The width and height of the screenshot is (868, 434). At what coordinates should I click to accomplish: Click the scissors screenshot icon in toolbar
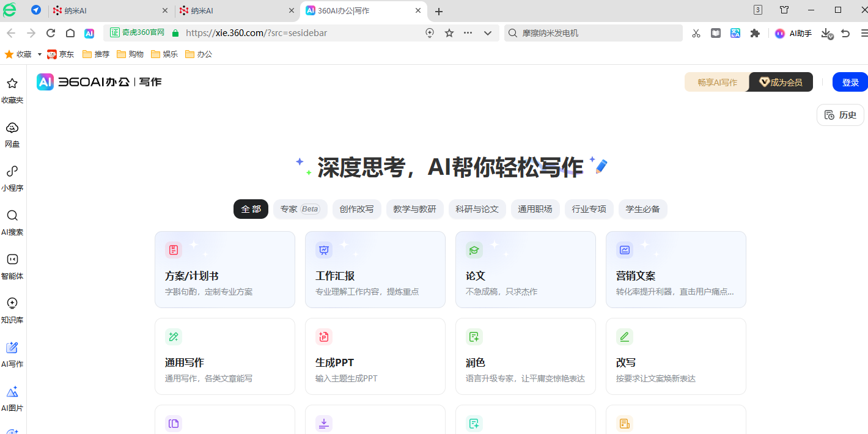point(696,34)
